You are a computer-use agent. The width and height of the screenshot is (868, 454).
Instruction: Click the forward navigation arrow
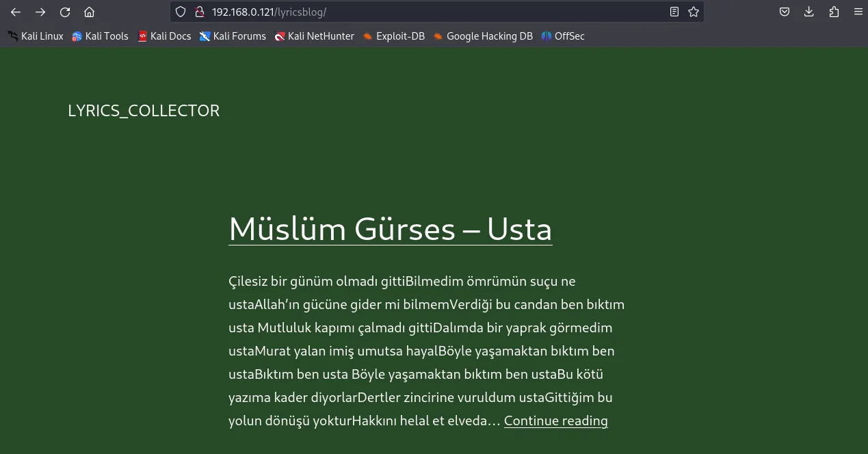point(40,12)
